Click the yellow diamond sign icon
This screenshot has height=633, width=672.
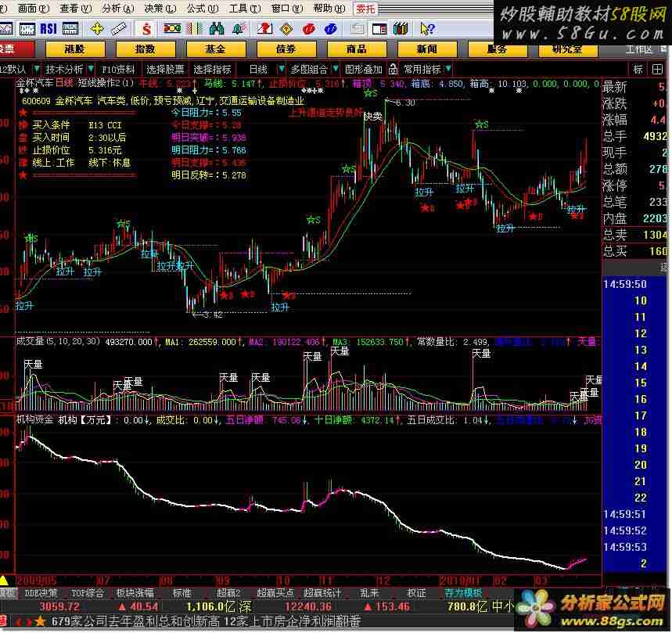tap(286, 29)
